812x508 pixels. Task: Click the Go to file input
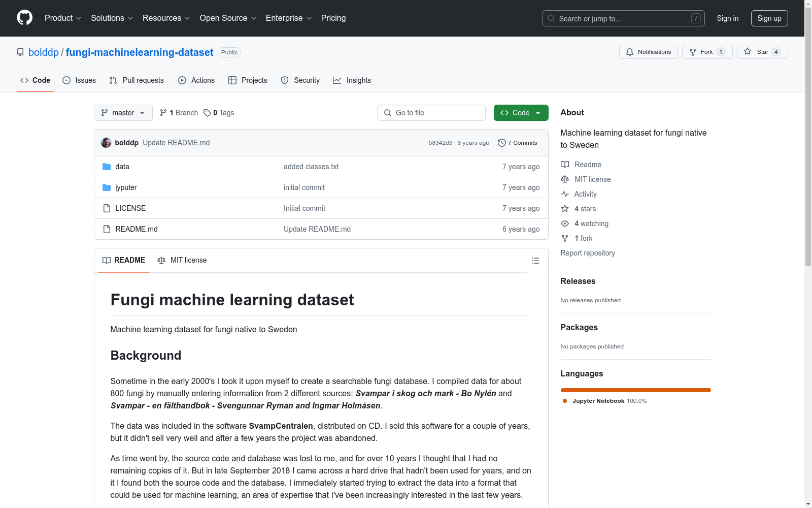[431, 113]
